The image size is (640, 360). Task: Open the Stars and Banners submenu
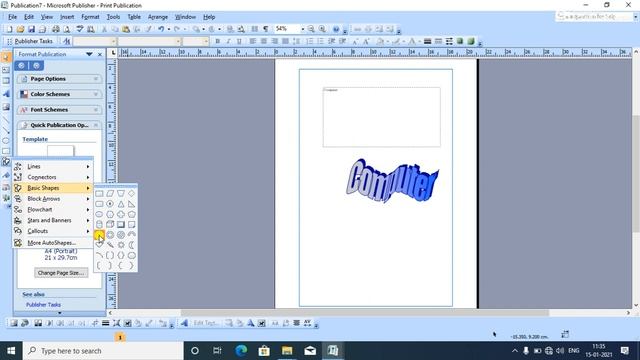(x=52, y=220)
